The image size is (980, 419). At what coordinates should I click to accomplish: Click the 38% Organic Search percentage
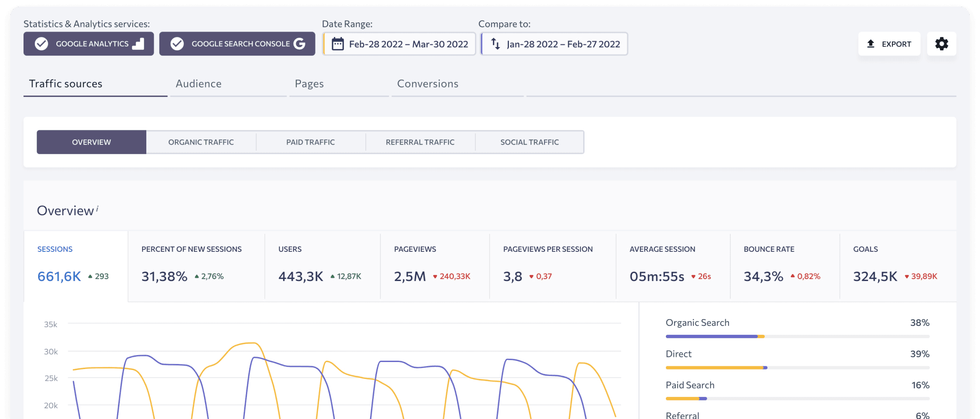tap(920, 323)
